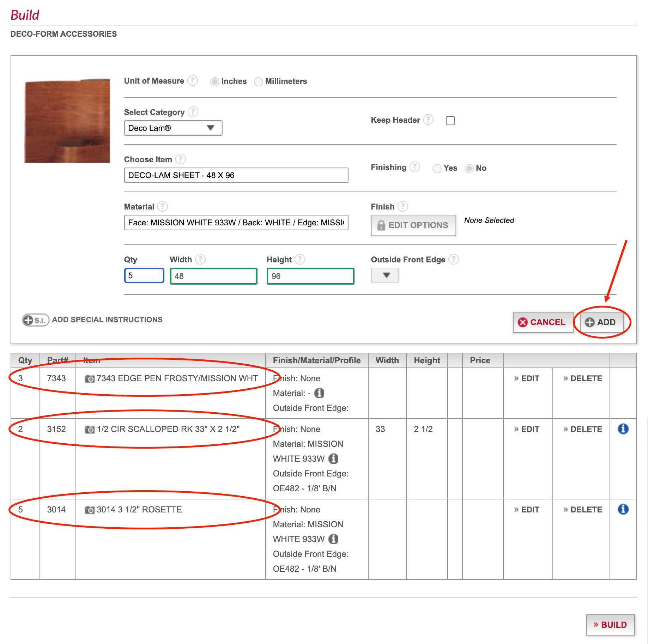Edit the 3152 scalloped item row

pos(527,429)
